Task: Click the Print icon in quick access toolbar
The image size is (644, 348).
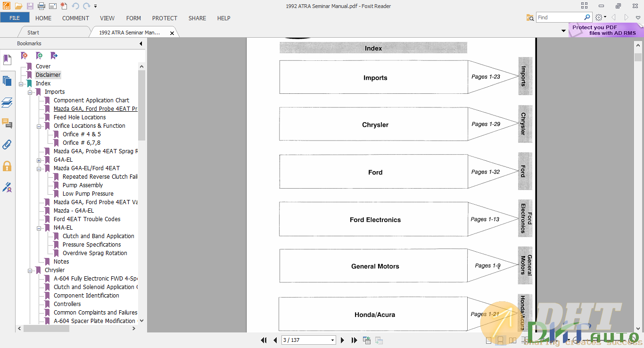Action: coord(41,6)
